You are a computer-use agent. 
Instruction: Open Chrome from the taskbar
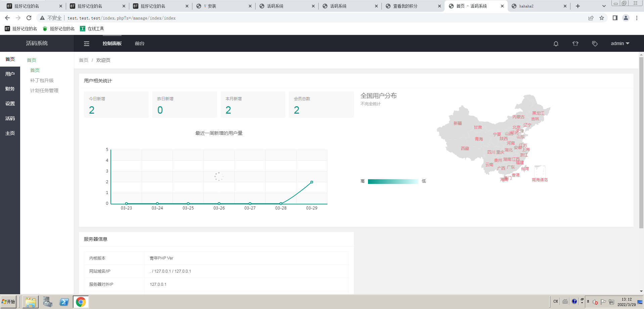coord(81,302)
